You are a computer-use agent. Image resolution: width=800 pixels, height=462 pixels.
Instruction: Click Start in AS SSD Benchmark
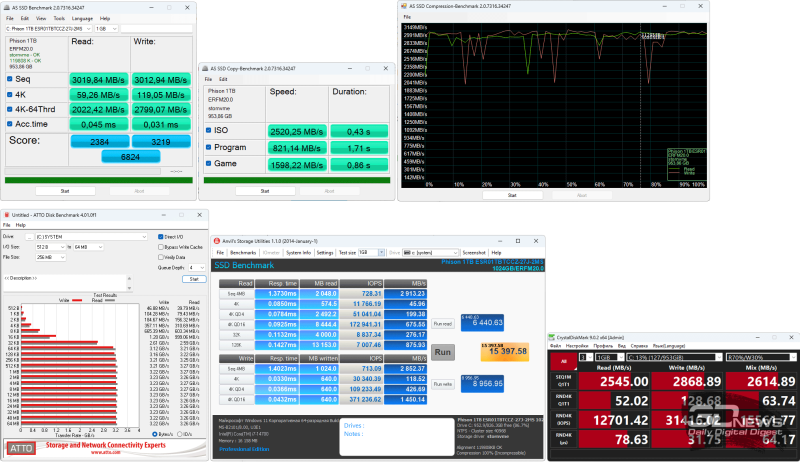(x=65, y=191)
